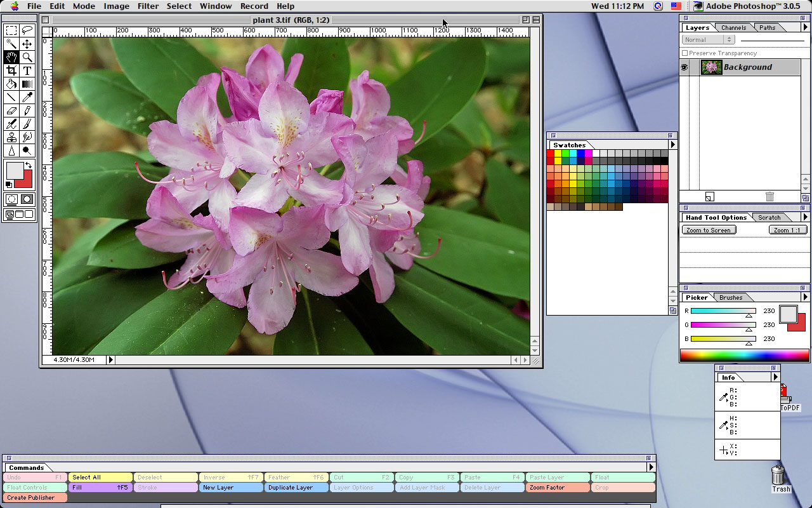Viewport: 812px width, 508px height.
Task: Click the R slider in Picker
Action: pyautogui.click(x=723, y=311)
